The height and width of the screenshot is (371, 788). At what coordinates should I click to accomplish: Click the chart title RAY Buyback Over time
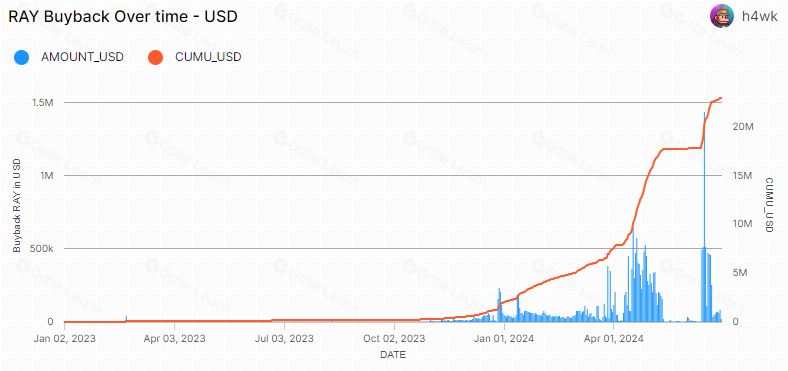(x=123, y=17)
